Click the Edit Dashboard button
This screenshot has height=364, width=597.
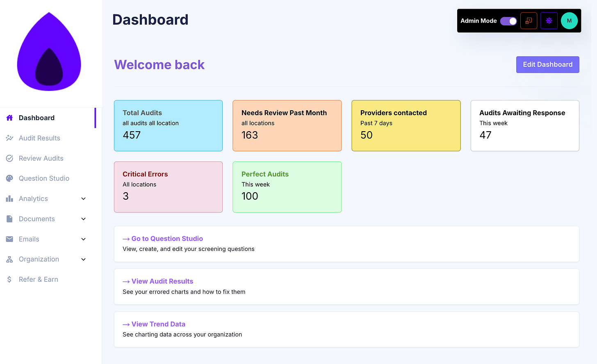point(547,65)
